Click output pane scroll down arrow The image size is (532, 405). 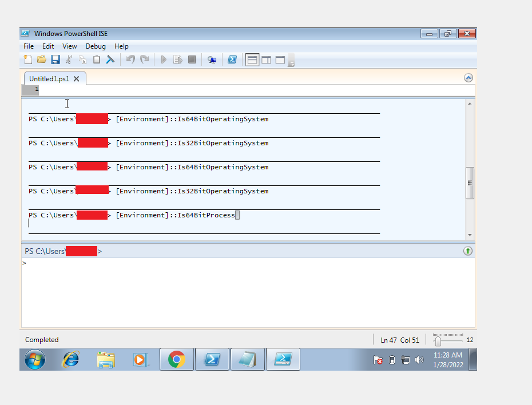pos(470,235)
